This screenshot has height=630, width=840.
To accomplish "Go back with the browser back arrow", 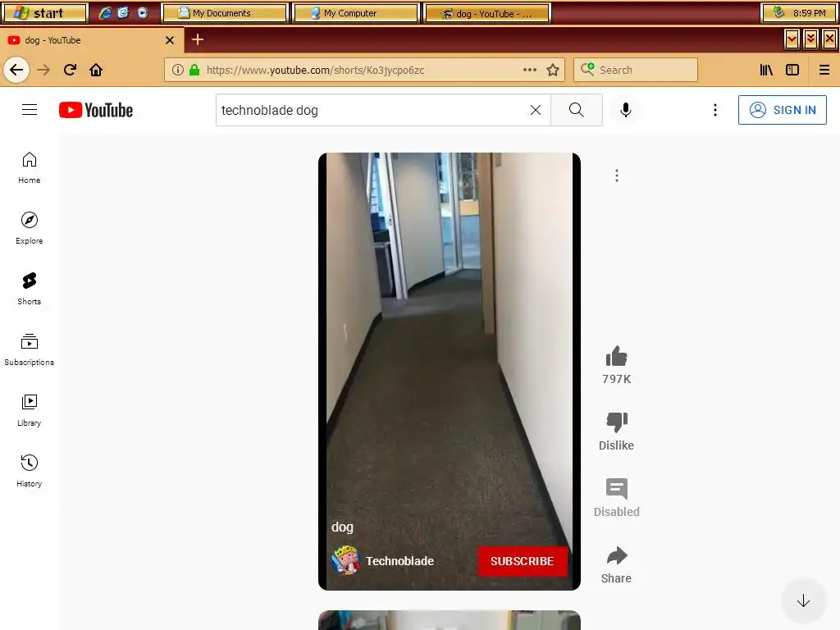I will (16, 70).
